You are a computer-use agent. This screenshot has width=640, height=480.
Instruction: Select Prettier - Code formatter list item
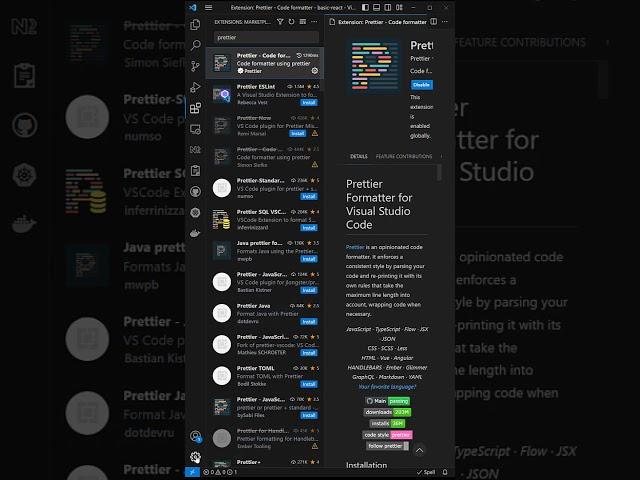264,63
